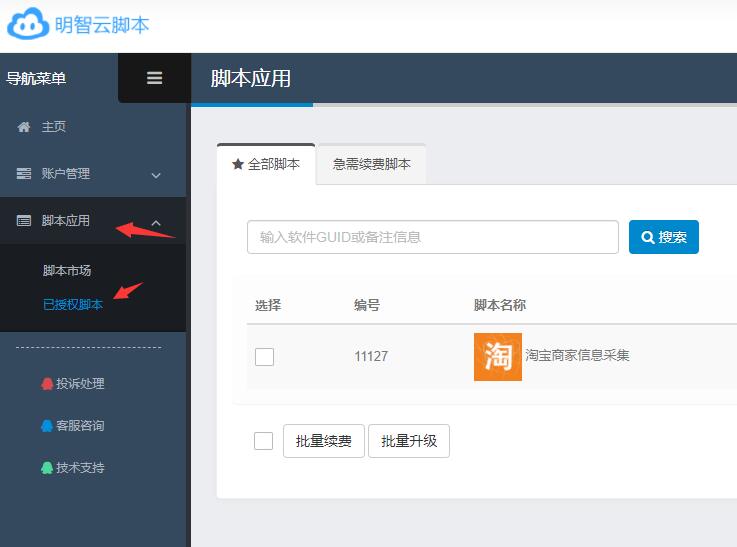Expand the 账户管理 chevron
Screen dimensions: 737x547
point(156,175)
